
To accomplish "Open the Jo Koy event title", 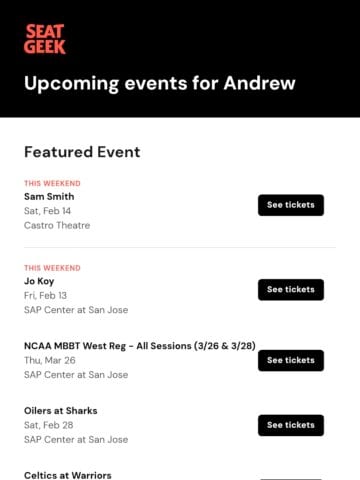I will click(39, 281).
